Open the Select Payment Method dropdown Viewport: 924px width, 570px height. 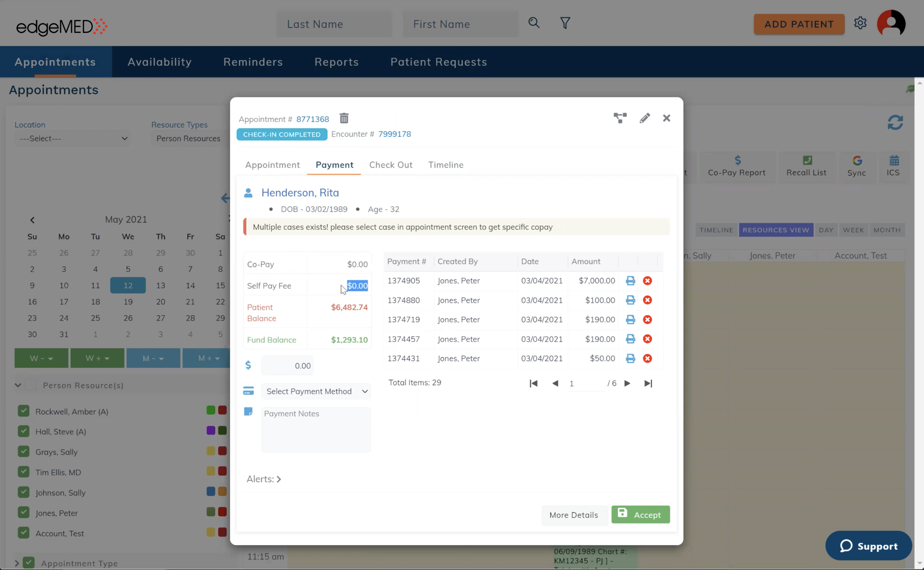[x=316, y=391]
